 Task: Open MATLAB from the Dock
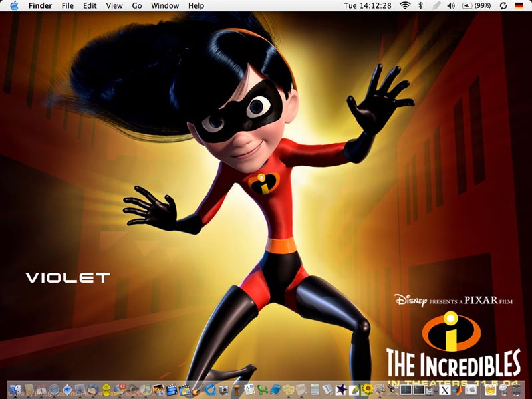[x=458, y=390]
